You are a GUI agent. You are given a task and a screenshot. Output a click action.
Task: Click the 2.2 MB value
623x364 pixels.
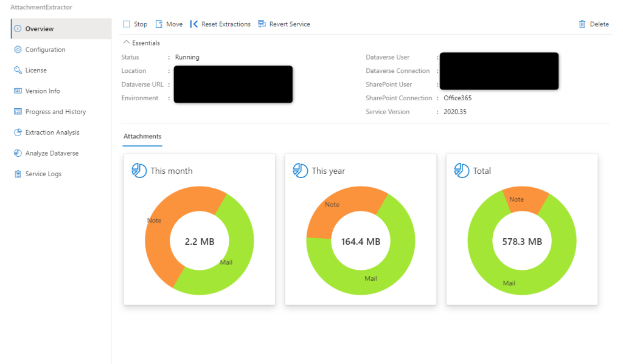pos(200,241)
